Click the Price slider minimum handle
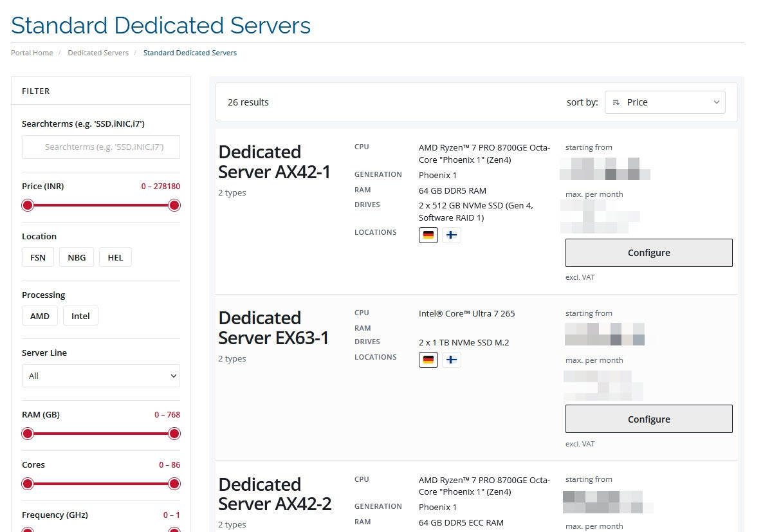 click(28, 205)
